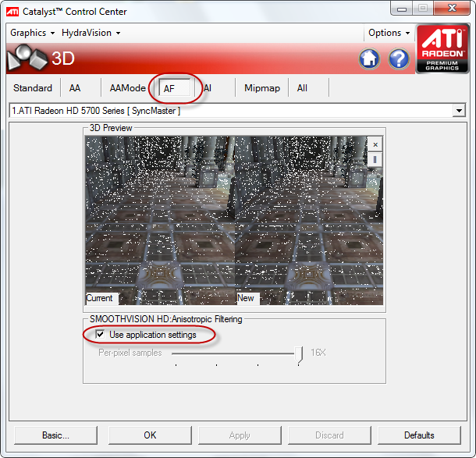The height and width of the screenshot is (458, 476).
Task: Click the Per-pixel samples label
Action: pyautogui.click(x=130, y=353)
